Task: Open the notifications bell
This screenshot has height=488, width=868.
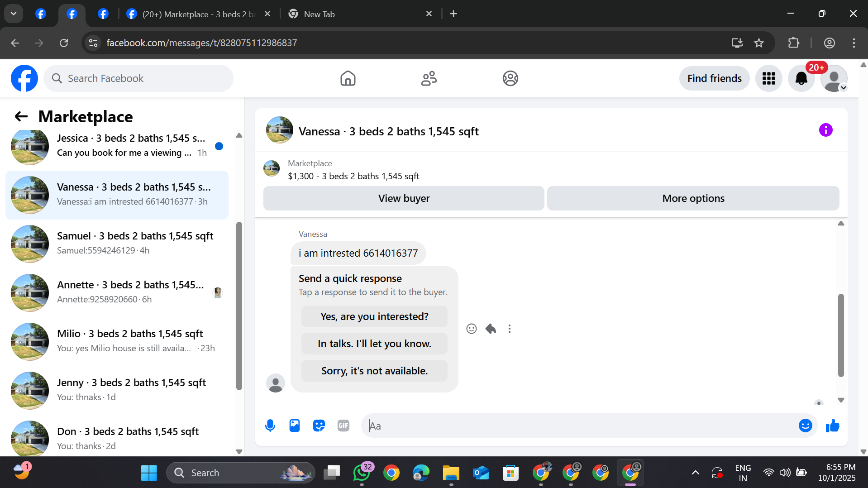Action: (x=801, y=78)
